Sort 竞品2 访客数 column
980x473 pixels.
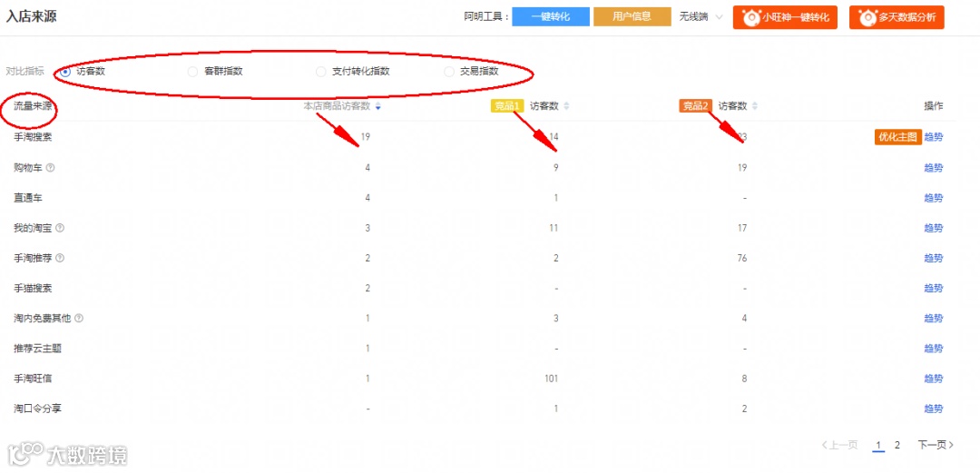[754, 106]
